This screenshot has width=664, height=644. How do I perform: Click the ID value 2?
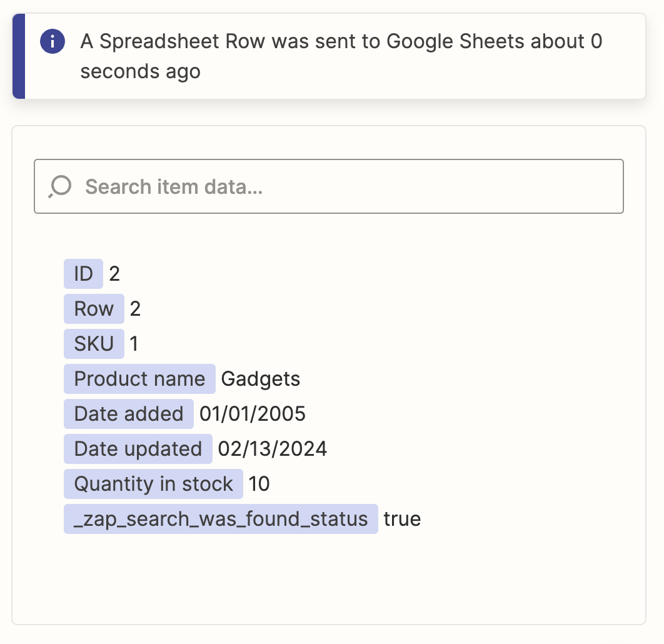(114, 274)
